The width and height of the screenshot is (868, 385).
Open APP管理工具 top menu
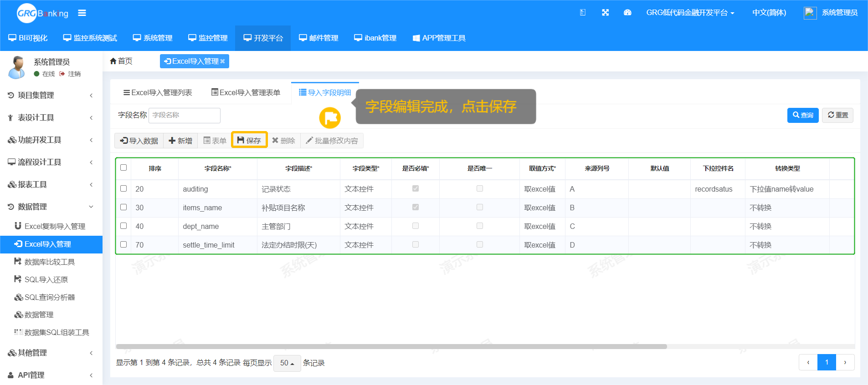439,38
